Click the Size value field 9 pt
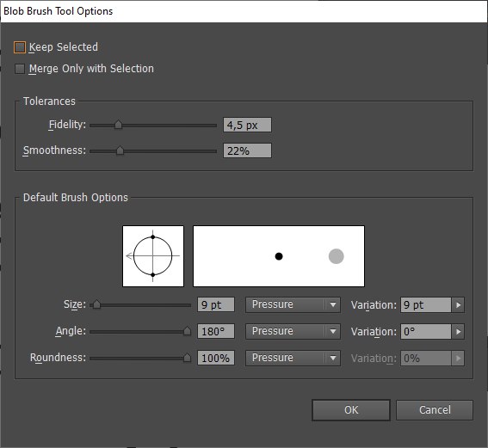The image size is (488, 448). tap(216, 304)
